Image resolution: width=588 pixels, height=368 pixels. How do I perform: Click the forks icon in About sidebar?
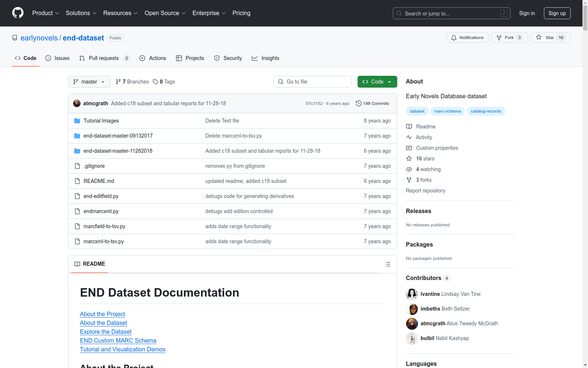coord(409,180)
